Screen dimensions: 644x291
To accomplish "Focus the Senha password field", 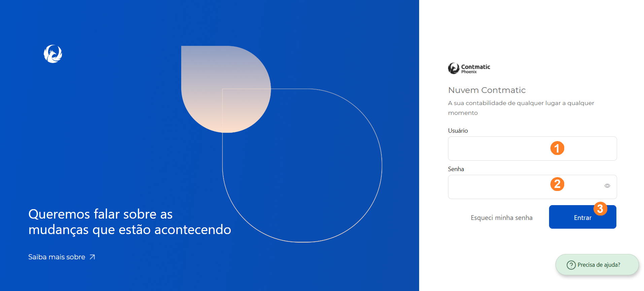I will click(x=532, y=187).
